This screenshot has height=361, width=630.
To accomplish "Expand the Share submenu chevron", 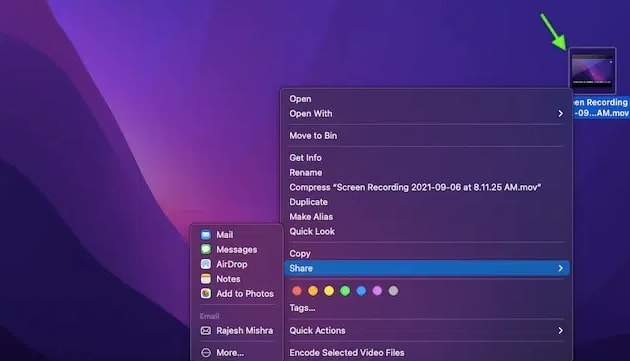I will pyautogui.click(x=560, y=268).
